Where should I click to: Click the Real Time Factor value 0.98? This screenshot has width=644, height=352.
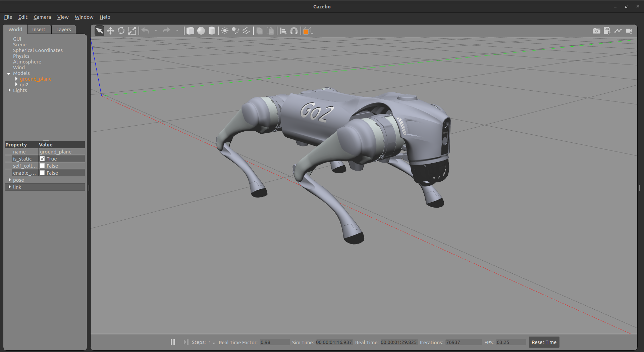[275, 342]
